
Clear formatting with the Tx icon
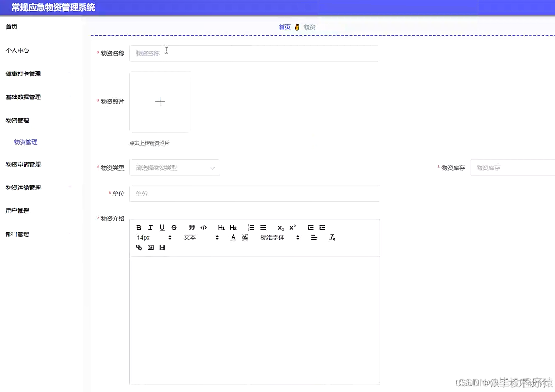click(332, 237)
